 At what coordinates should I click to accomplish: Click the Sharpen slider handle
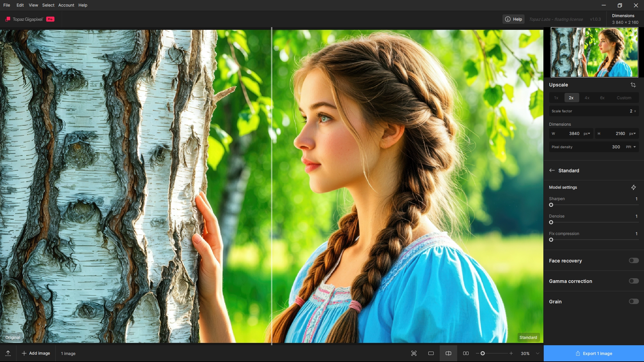coord(551,205)
